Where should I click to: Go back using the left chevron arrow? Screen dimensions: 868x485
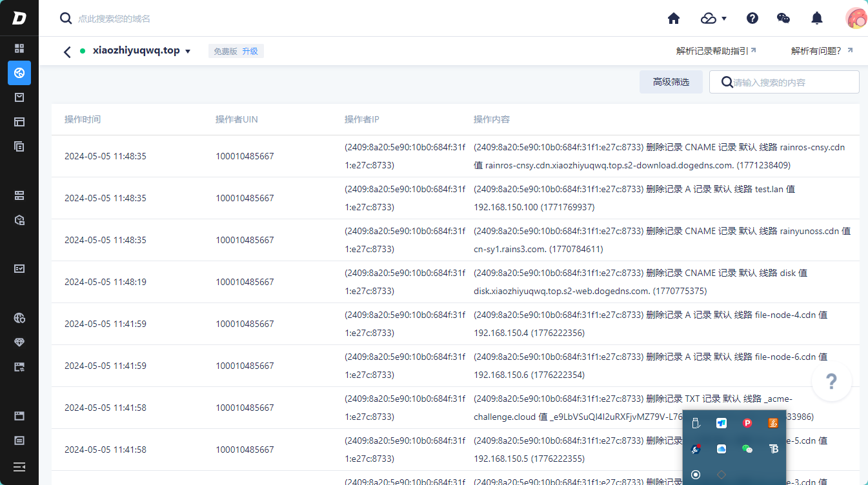tap(67, 52)
